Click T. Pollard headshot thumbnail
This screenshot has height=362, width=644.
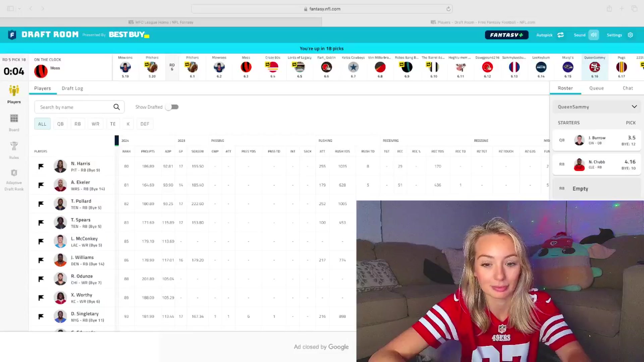click(x=60, y=204)
